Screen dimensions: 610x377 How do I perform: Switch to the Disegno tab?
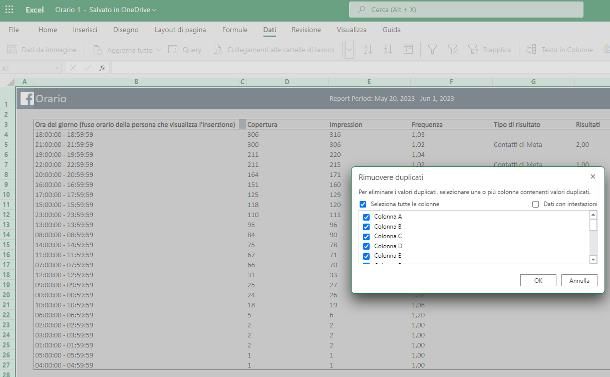pos(126,30)
